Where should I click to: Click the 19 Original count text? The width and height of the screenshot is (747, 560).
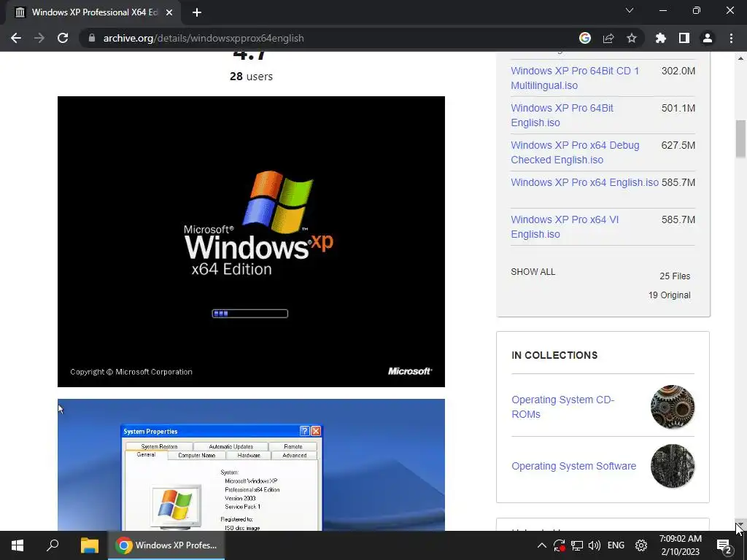coord(670,295)
